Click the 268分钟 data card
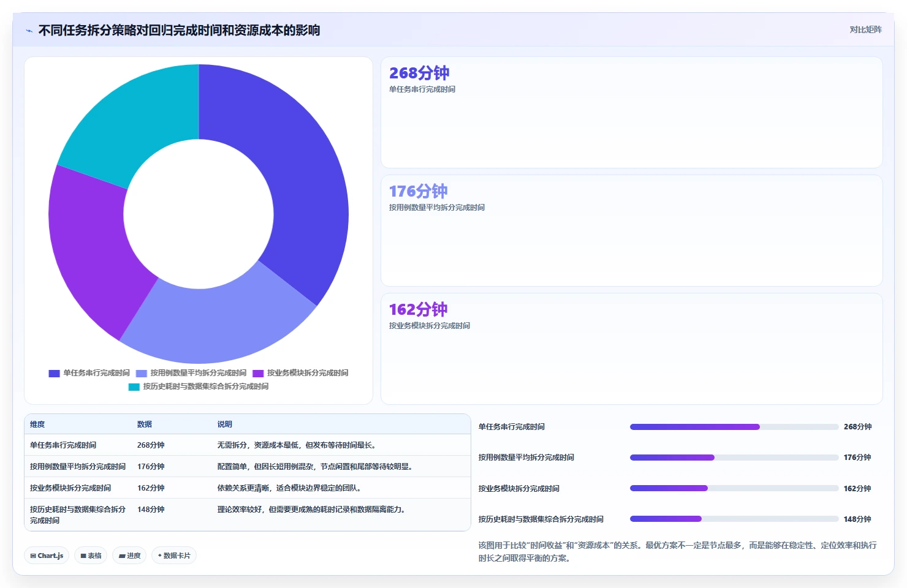 pos(632,112)
